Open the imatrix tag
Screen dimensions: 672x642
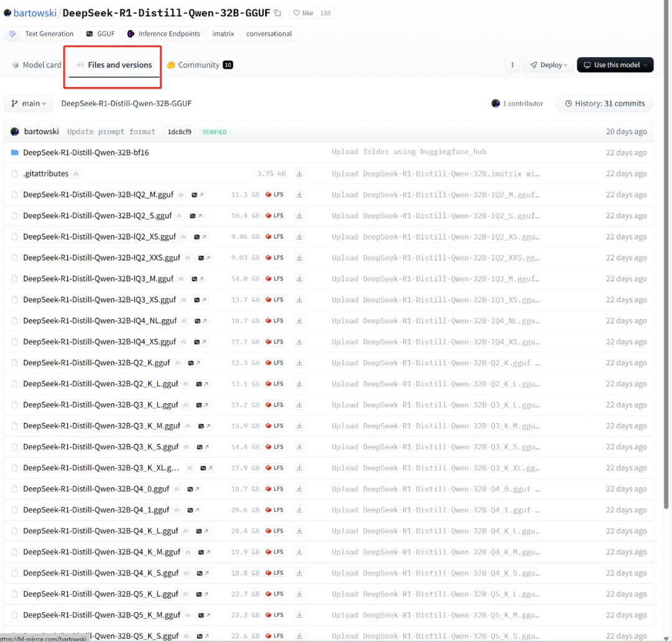pyautogui.click(x=223, y=34)
